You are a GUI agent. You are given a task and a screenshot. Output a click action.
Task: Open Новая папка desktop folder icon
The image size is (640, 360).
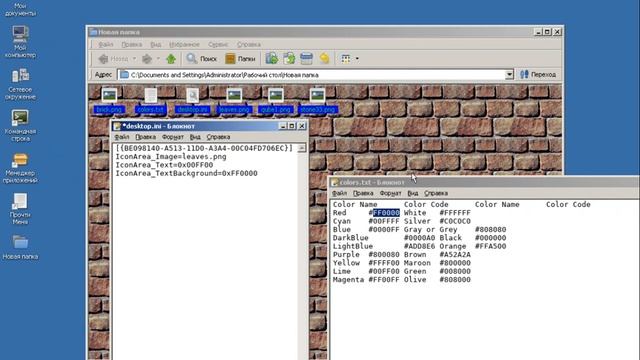click(20, 247)
